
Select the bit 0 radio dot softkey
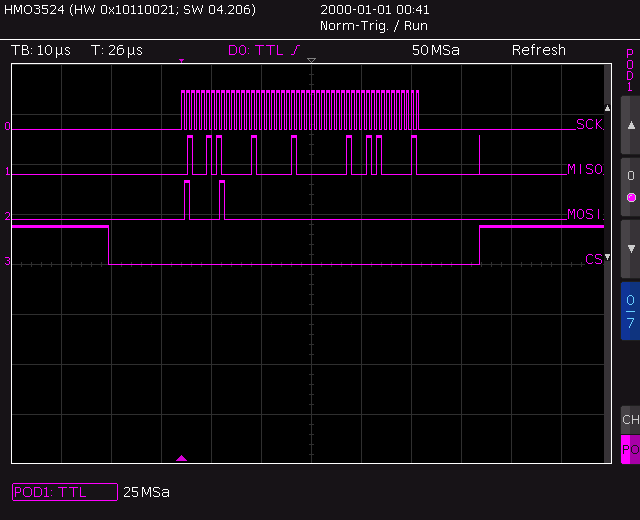631,187
